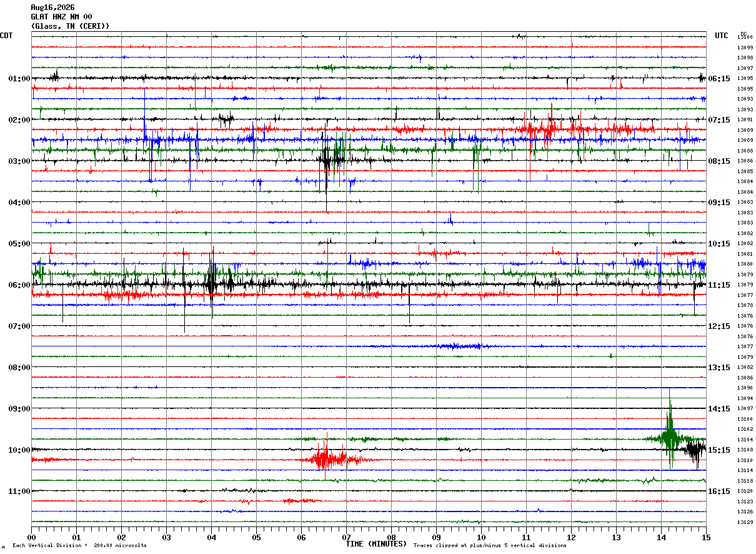Click the 01:00 CDT time label
Screen dimensions: 756x554
point(19,79)
